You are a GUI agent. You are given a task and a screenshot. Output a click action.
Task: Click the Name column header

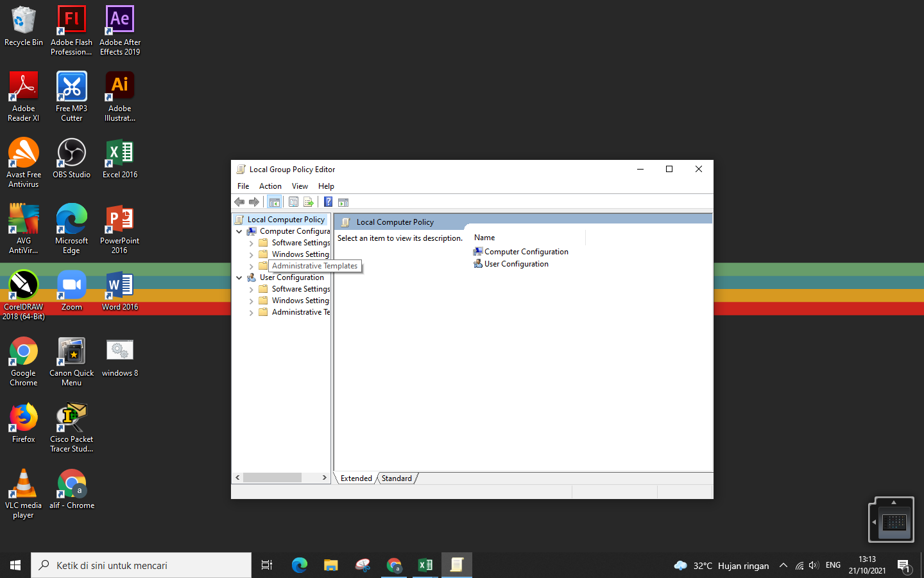(x=484, y=238)
